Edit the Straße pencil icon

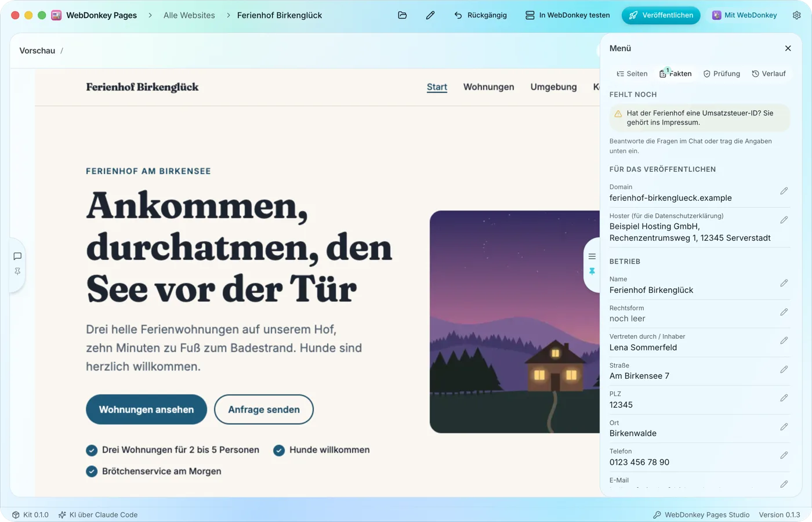[784, 369]
